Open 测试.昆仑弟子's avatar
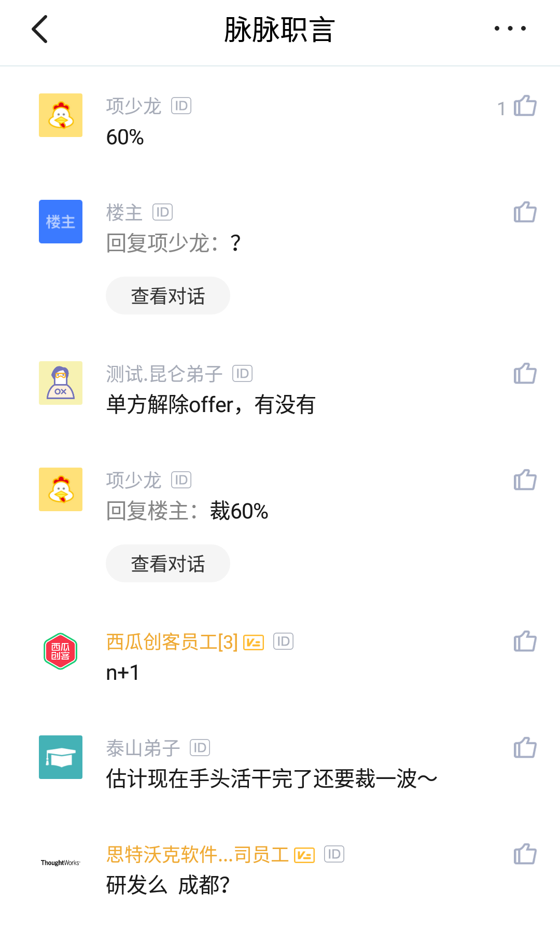Screen dimensions: 560x930 [x=61, y=383]
